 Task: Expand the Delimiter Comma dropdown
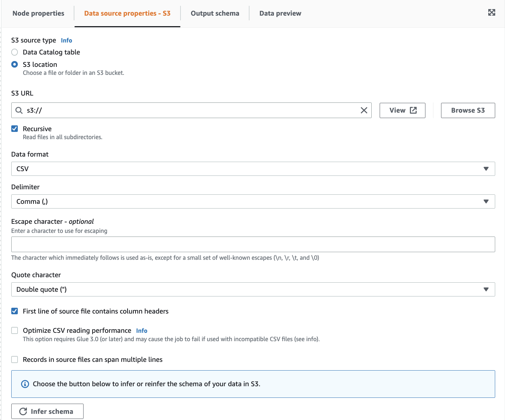(253, 202)
